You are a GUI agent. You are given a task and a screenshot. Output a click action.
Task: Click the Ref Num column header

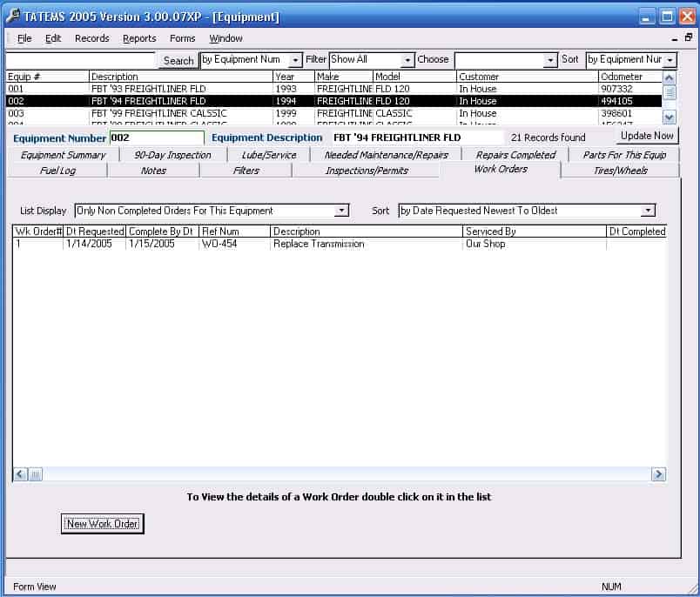tap(235, 231)
